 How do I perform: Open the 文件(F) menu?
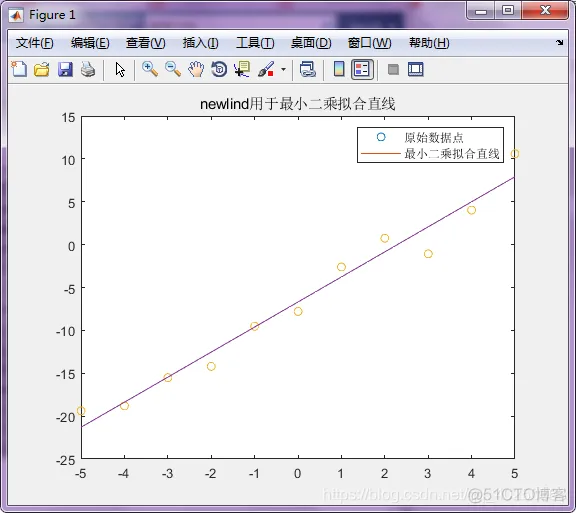(x=35, y=43)
